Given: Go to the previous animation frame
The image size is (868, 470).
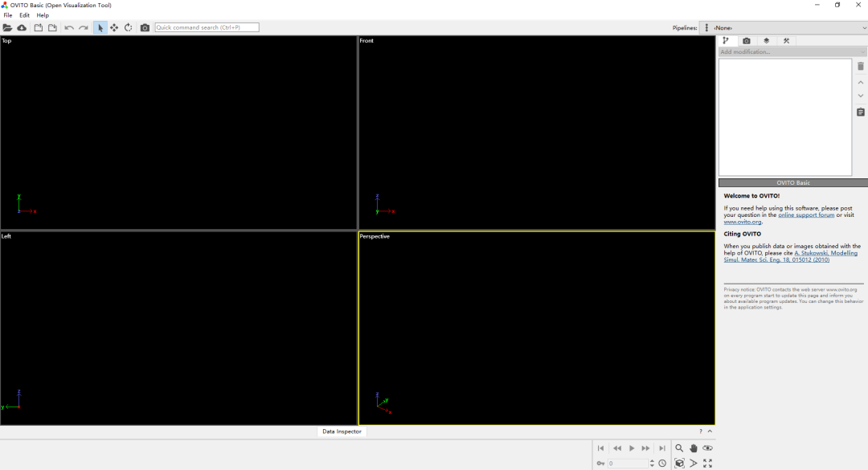Looking at the screenshot, I should 616,448.
